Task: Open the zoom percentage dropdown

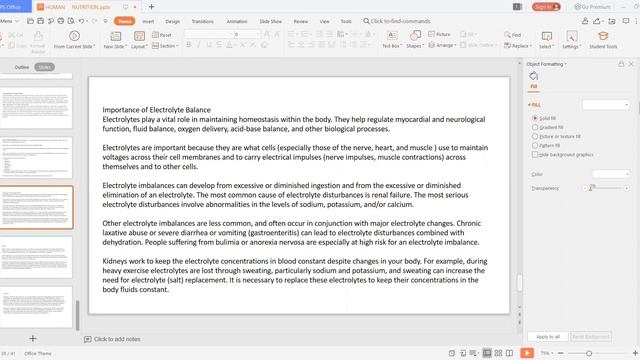Action: (547, 353)
